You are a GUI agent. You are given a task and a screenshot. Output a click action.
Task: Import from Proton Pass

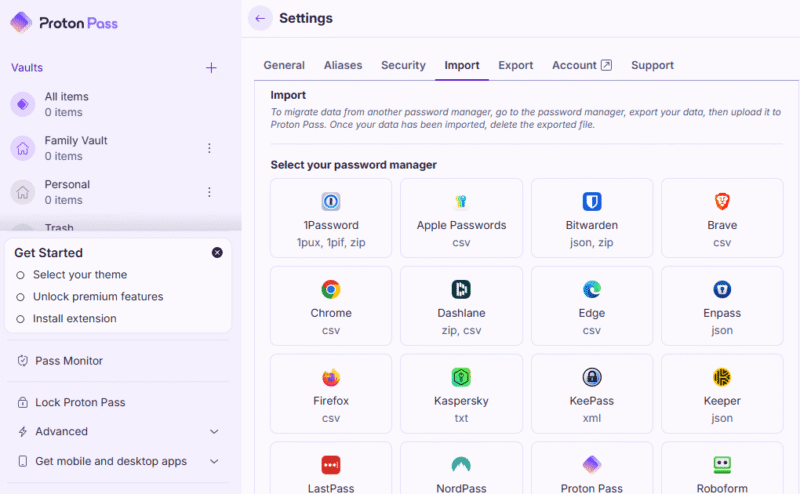[592, 468]
